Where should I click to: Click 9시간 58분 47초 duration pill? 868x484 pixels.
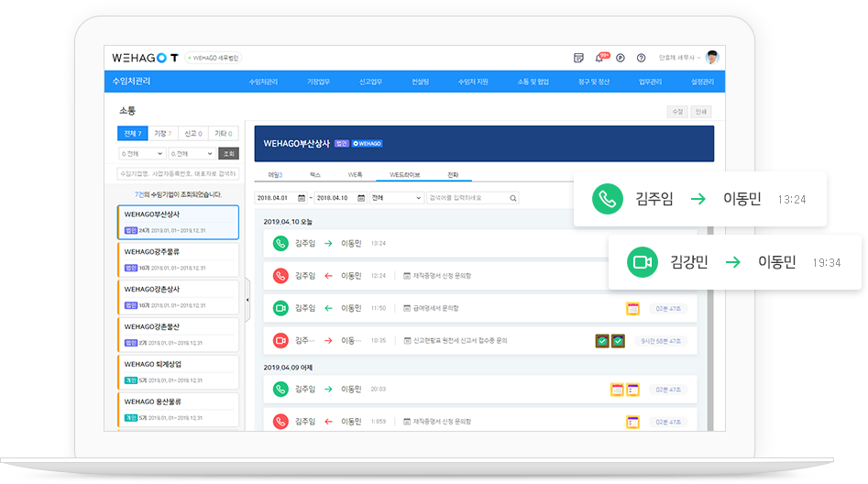point(661,341)
